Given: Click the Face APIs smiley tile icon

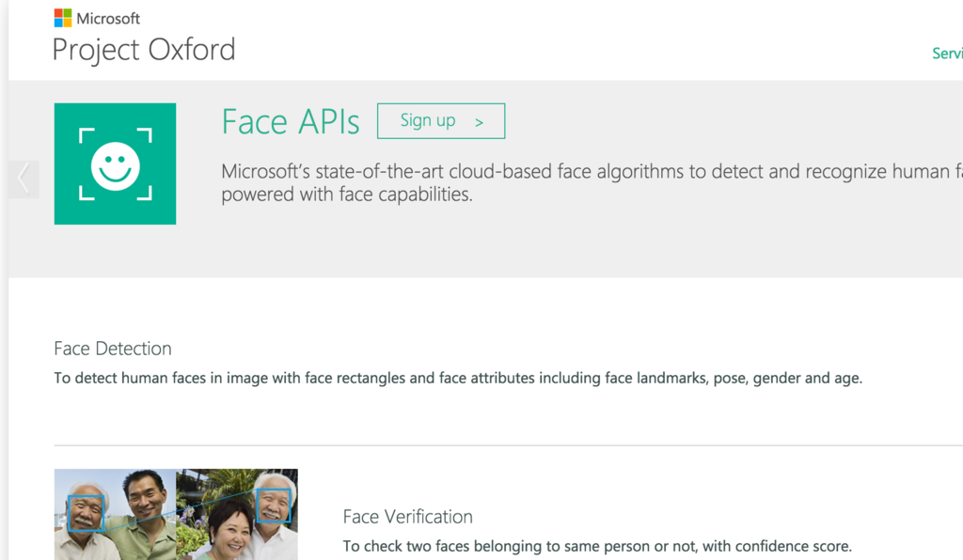Looking at the screenshot, I should point(115,163).
